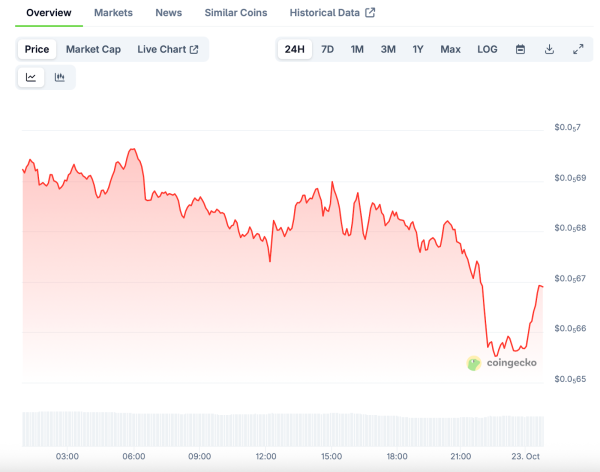Show Max time range
Screen dimensions: 600x472
450,49
